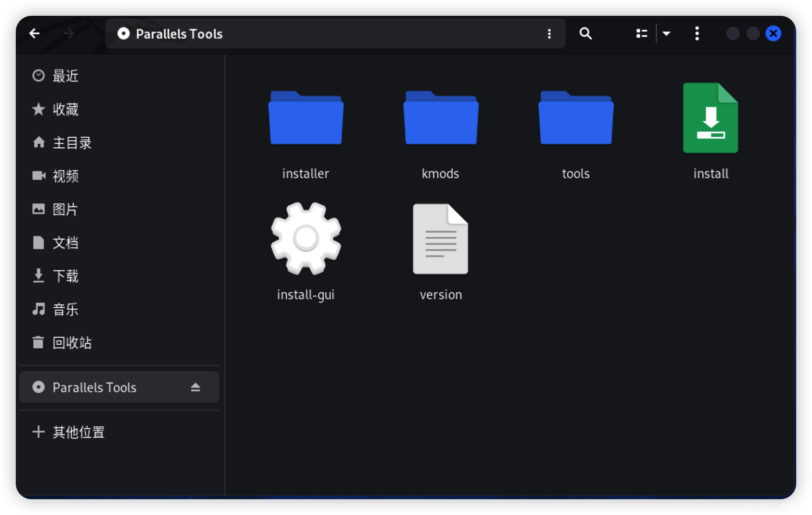Viewport: 812px width, 515px height.
Task: Click the installer folder name label
Action: [306, 174]
